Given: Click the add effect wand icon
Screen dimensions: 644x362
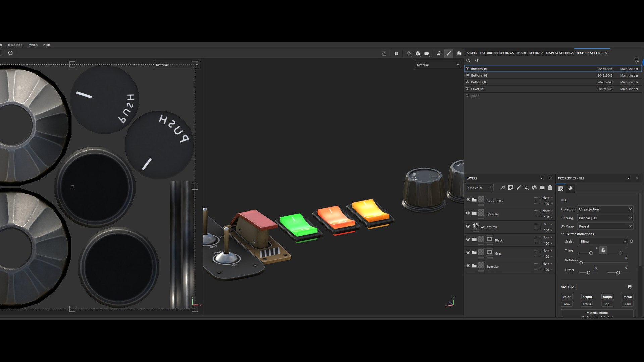Looking at the screenshot, I should 502,188.
